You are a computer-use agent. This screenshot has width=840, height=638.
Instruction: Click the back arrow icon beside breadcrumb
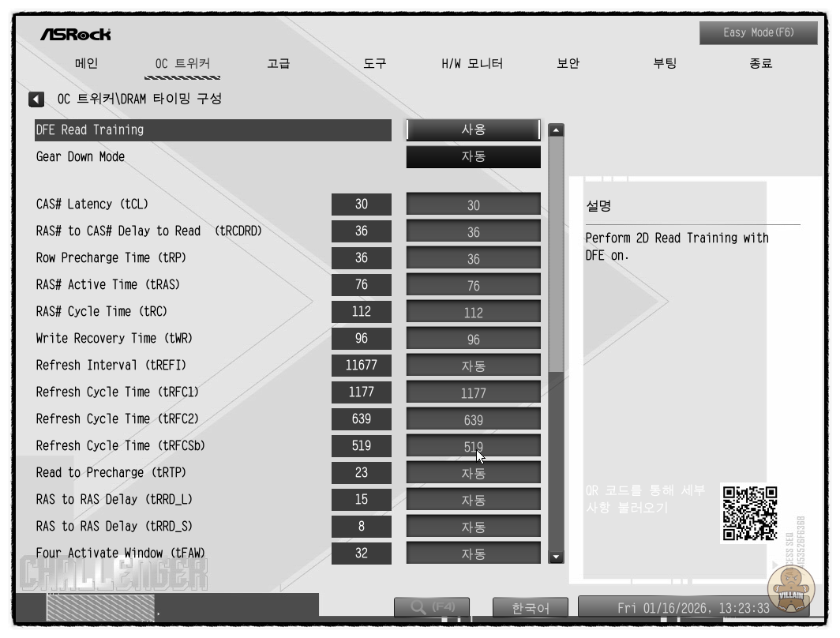click(x=36, y=99)
